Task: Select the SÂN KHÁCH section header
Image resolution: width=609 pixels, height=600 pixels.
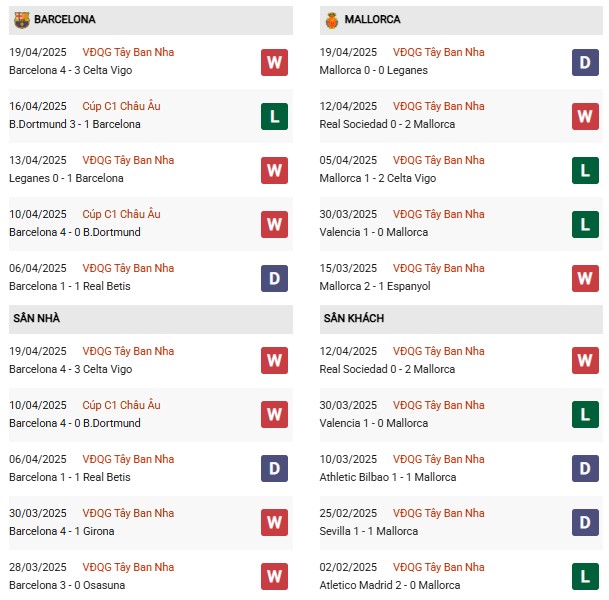Action: point(353,318)
